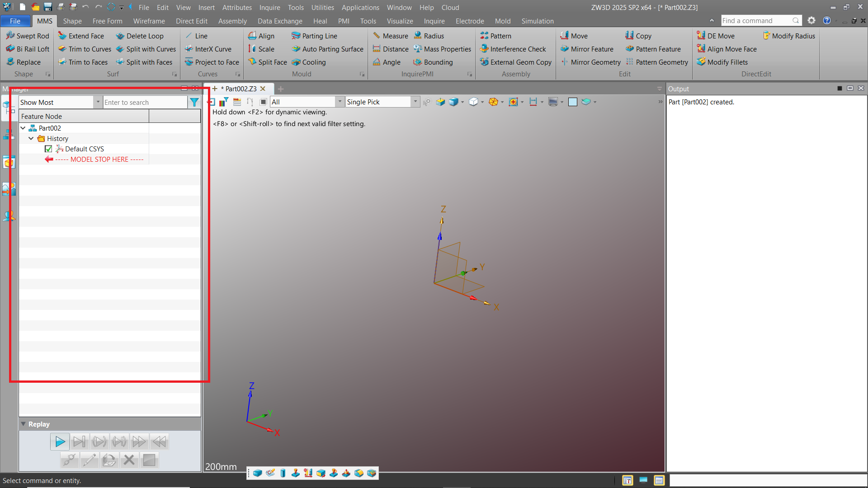Expand the Shape group launcher arrow

pyautogui.click(x=48, y=74)
